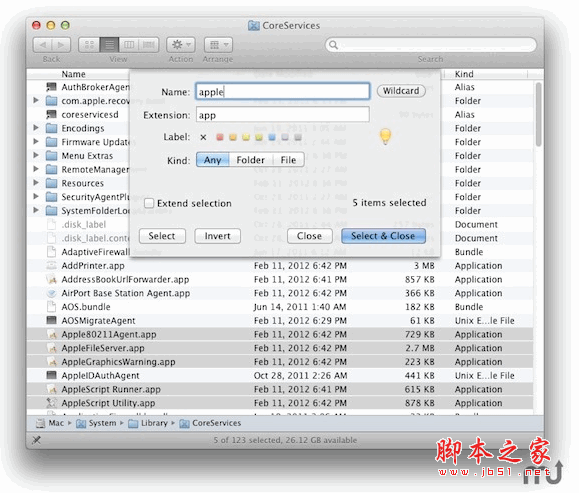Expand the com.apple.recovery folder
Image resolution: width=579 pixels, height=493 pixels.
[36, 100]
